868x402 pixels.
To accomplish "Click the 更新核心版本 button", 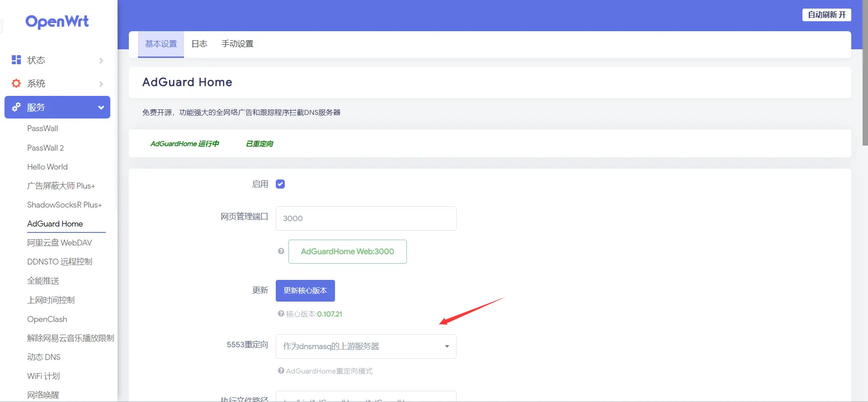I will (x=305, y=291).
